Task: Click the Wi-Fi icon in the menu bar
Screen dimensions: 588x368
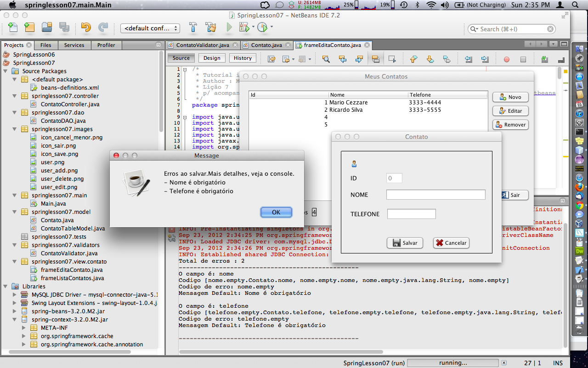Action: (431, 5)
